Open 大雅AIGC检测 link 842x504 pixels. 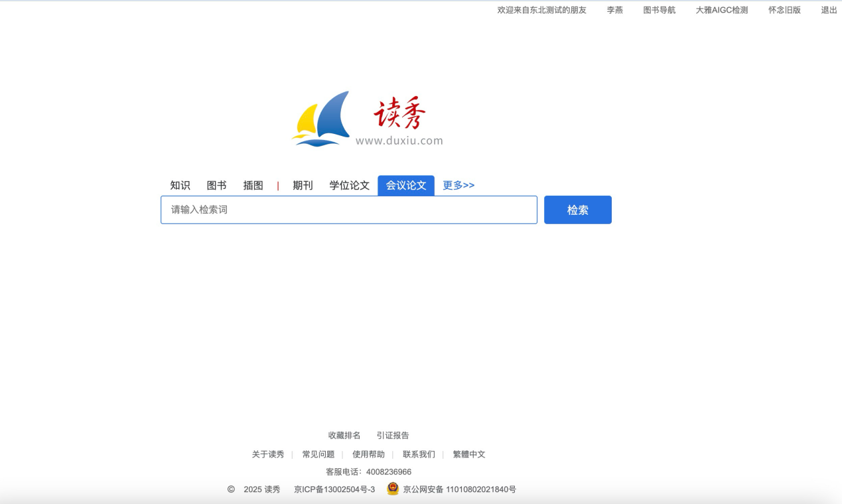point(721,10)
